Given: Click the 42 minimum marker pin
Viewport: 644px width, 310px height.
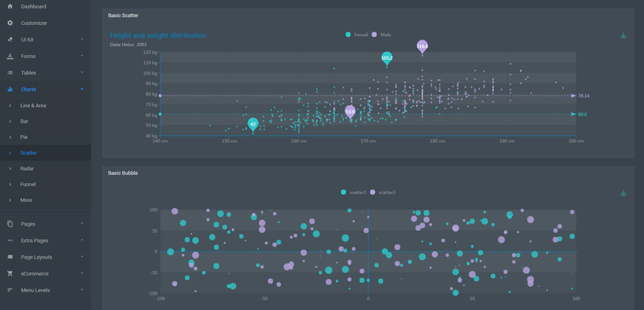Looking at the screenshot, I should [253, 124].
